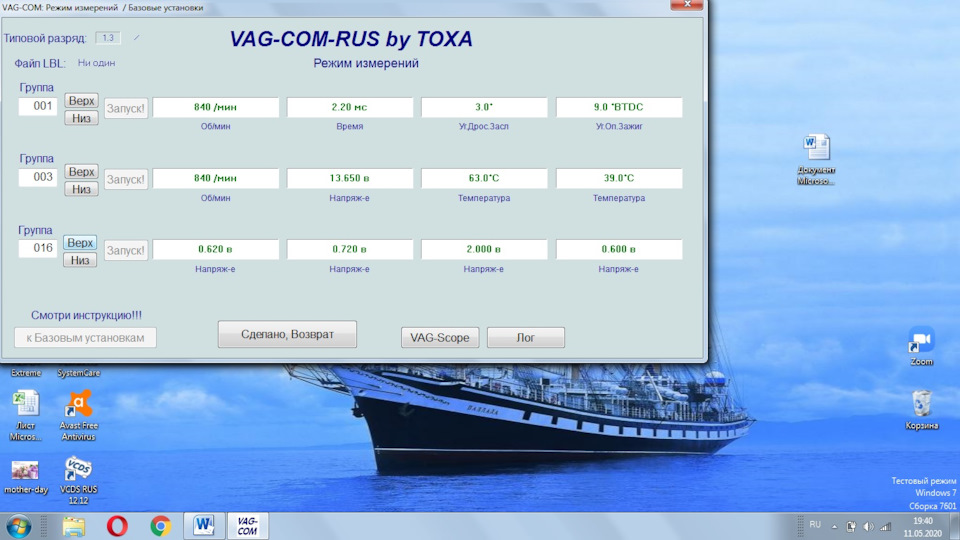The width and height of the screenshot is (960, 540).
Task: Click Верх button for group 003
Action: pyautogui.click(x=81, y=171)
